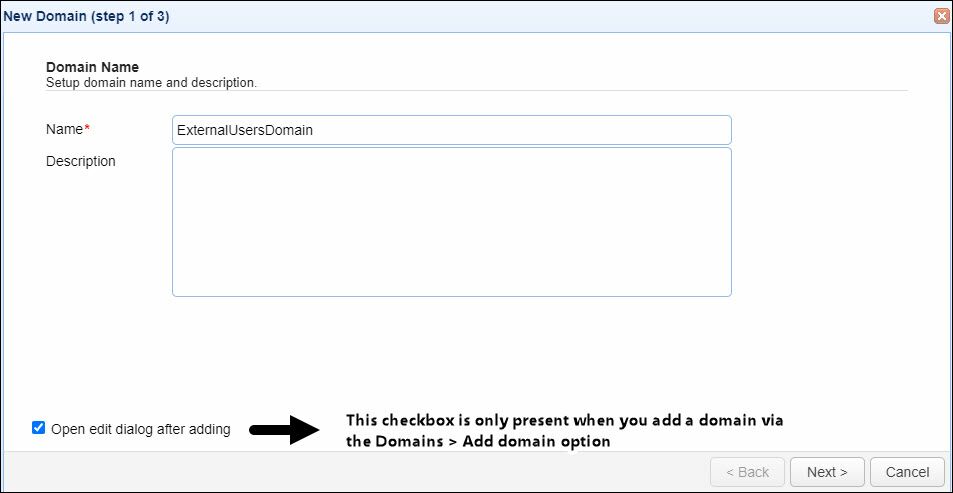Click the black arrow annotation pointing at checkbox
The height and width of the screenshot is (493, 953).
284,430
